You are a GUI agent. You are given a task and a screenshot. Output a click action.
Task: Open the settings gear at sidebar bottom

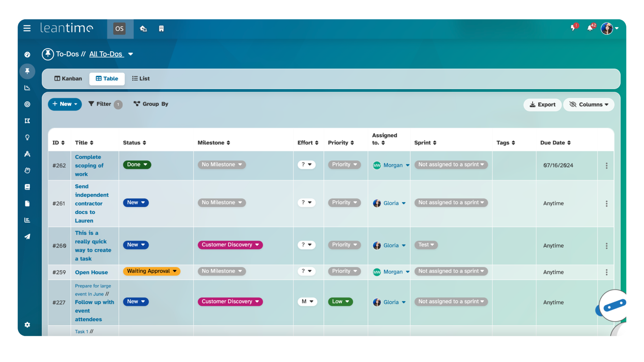pyautogui.click(x=27, y=325)
